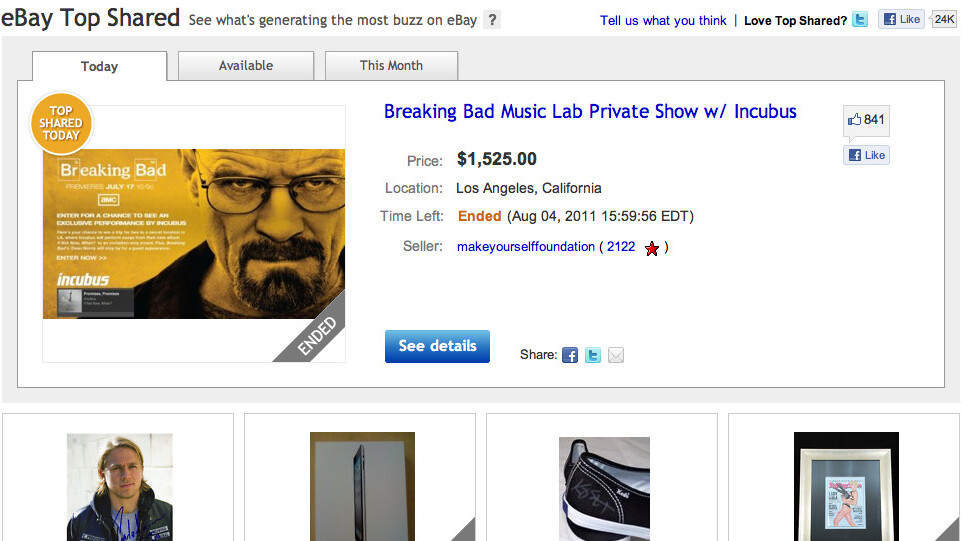Click Facebook Like button in page header

tap(901, 19)
